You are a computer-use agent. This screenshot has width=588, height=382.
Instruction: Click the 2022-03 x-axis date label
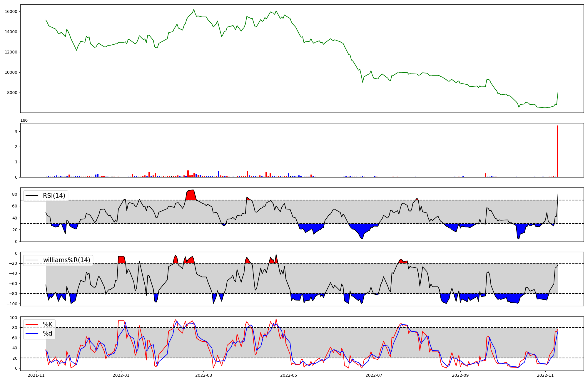pos(203,375)
